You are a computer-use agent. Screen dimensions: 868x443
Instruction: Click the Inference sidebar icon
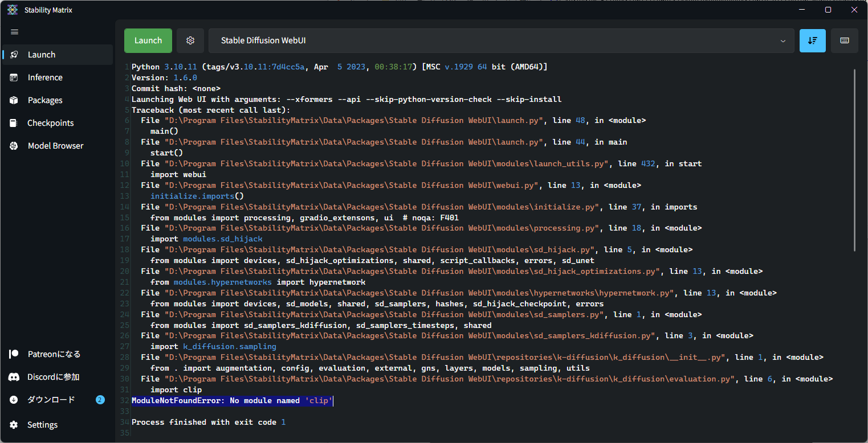tap(14, 77)
